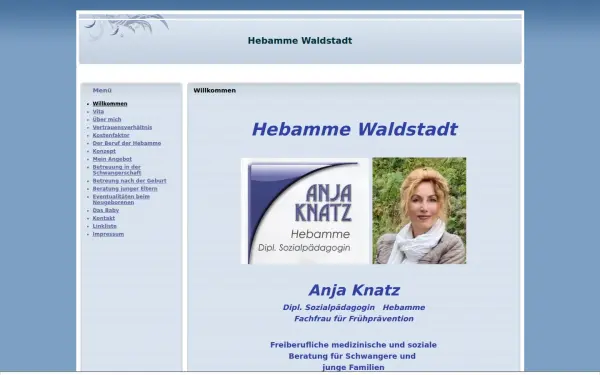600x375 pixels.
Task: Open Mein Angebot page
Action: [x=112, y=159]
